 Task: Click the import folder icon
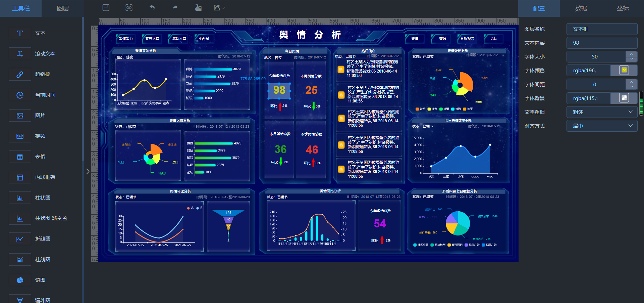click(198, 7)
